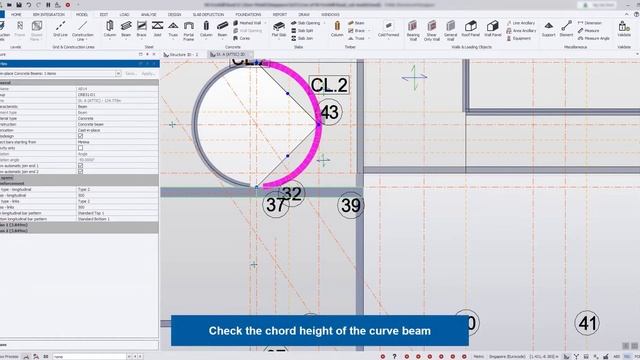The image size is (640, 360).
Task: Toggle the Autodesign checkbox
Action: point(80,136)
